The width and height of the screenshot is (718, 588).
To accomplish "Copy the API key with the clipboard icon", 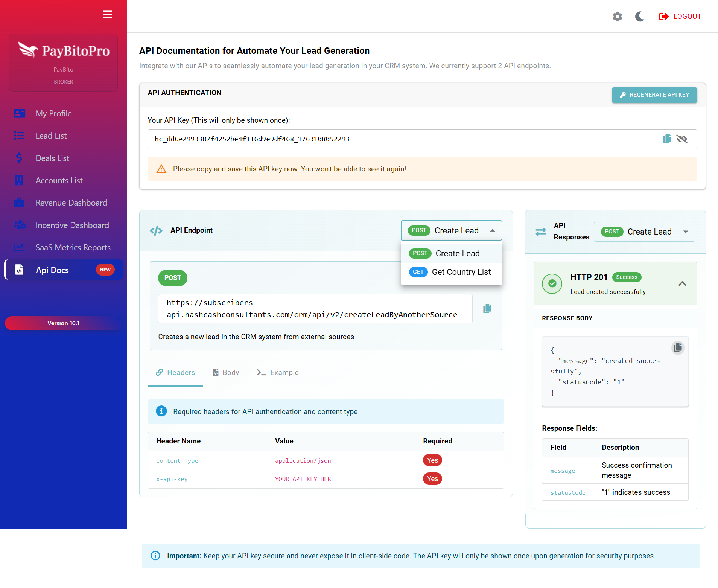I will [667, 139].
